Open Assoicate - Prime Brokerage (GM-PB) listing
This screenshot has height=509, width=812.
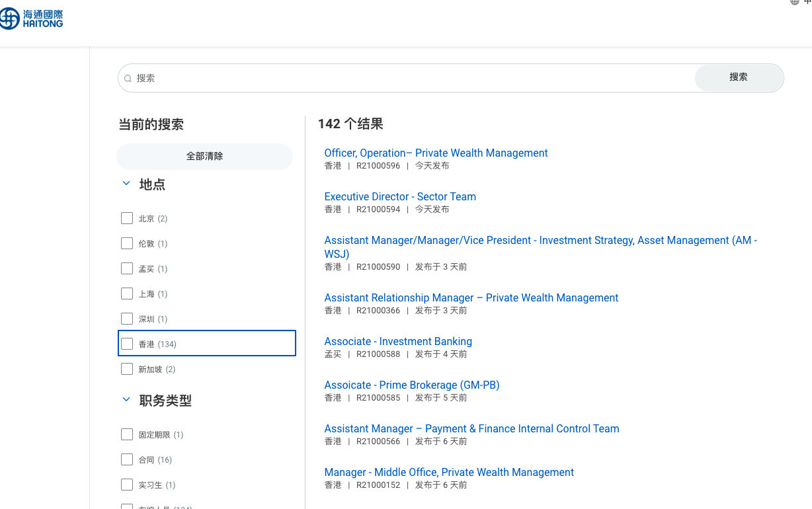pyautogui.click(x=411, y=385)
